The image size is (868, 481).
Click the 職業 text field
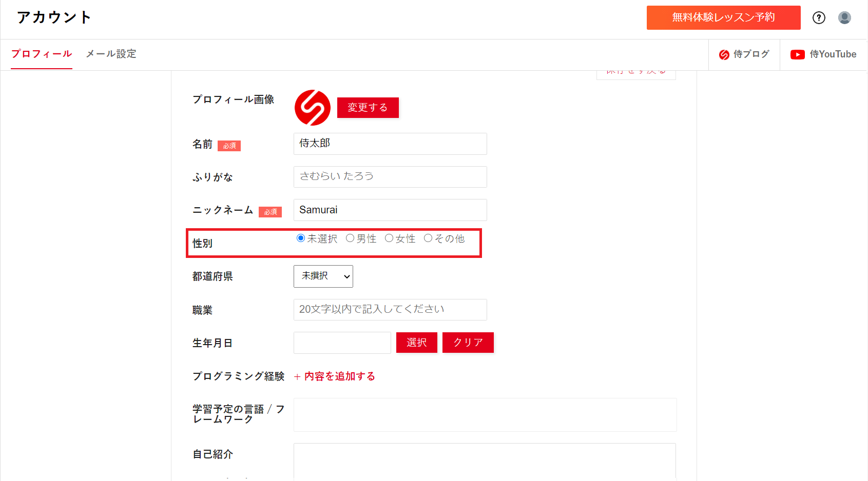390,310
